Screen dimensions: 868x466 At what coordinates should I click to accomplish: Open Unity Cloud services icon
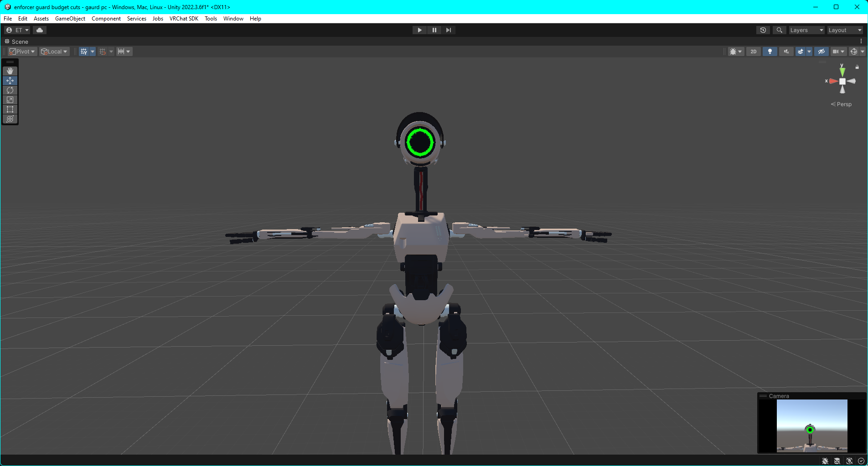pos(40,30)
